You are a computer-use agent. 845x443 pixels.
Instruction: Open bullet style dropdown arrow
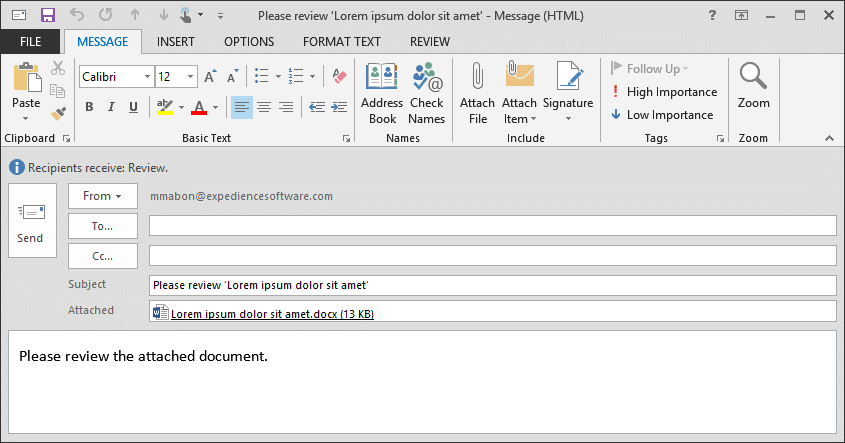point(278,77)
